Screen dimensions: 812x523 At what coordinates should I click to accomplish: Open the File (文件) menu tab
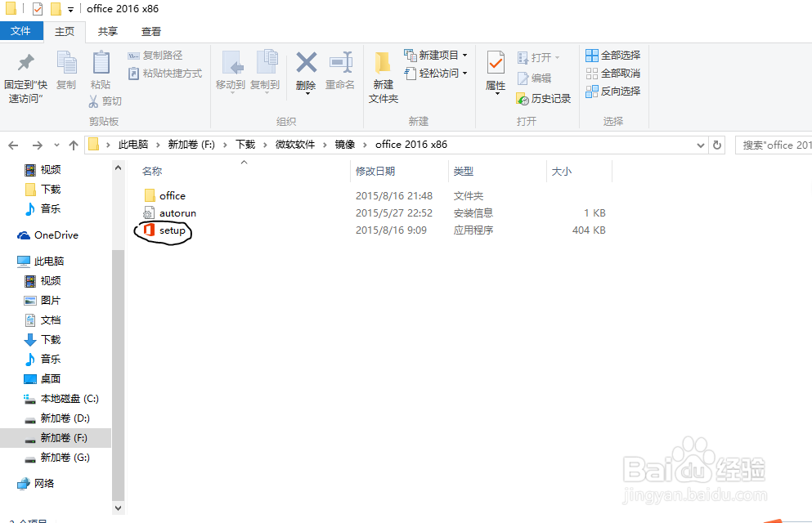(x=20, y=31)
